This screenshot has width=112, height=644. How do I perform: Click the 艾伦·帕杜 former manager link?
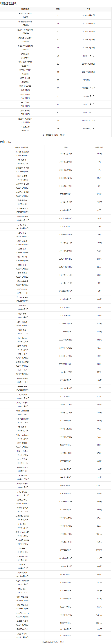click(22, 225)
